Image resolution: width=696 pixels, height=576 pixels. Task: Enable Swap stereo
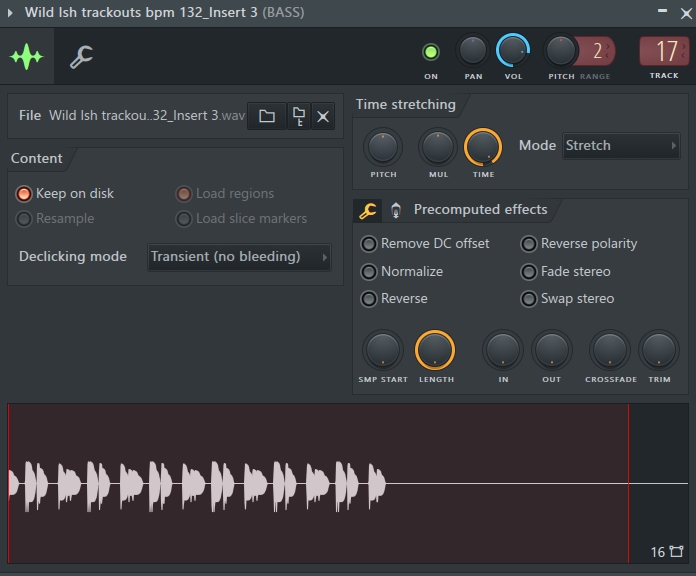click(567, 299)
